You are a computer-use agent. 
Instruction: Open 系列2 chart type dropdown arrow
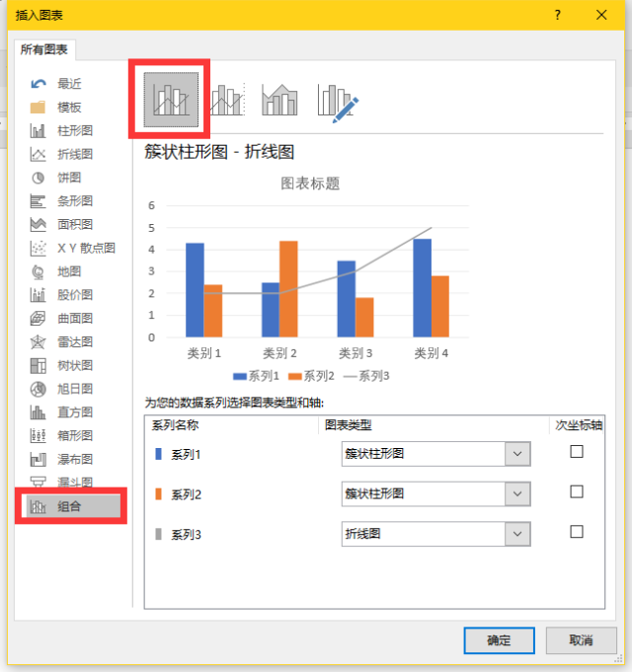pyautogui.click(x=517, y=493)
